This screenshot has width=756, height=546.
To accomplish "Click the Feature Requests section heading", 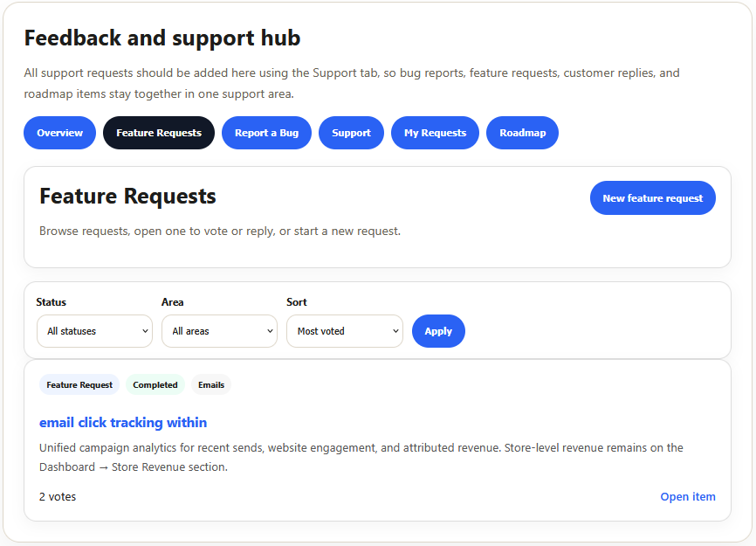I will coord(127,197).
